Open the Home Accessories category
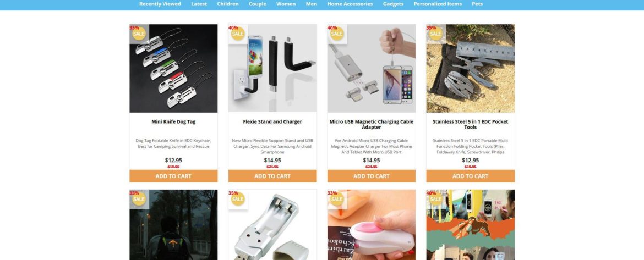 tap(350, 4)
